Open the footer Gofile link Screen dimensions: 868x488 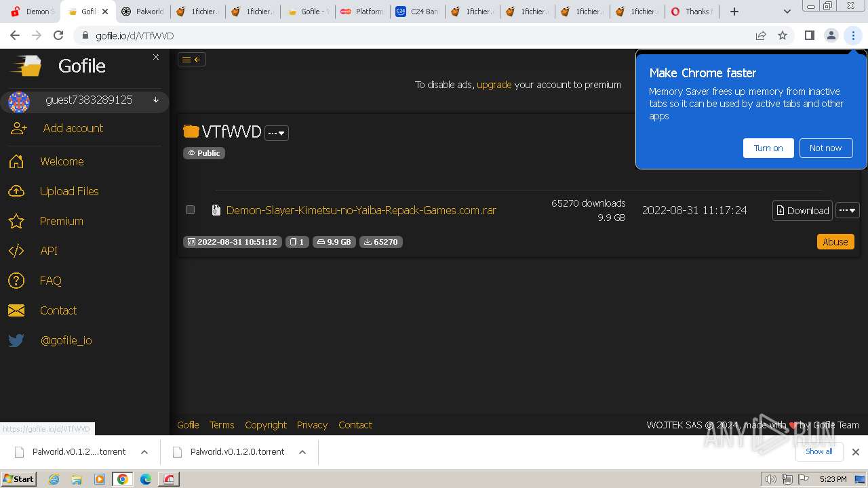(x=189, y=425)
